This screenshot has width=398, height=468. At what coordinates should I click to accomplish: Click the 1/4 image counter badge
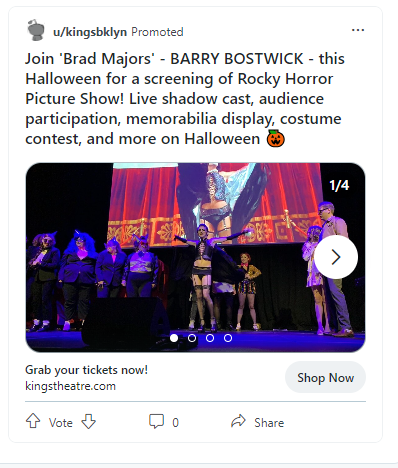coord(339,185)
